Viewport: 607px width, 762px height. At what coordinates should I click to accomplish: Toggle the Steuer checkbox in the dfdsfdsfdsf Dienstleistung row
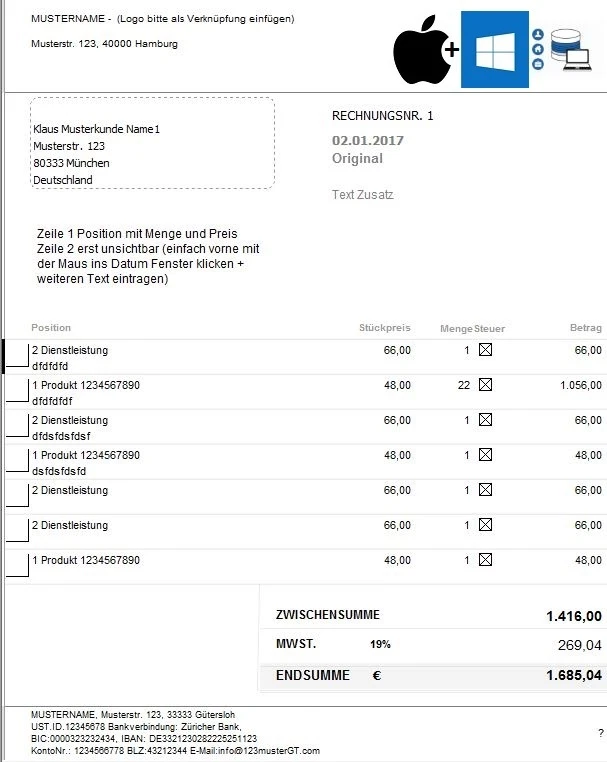tap(485, 419)
